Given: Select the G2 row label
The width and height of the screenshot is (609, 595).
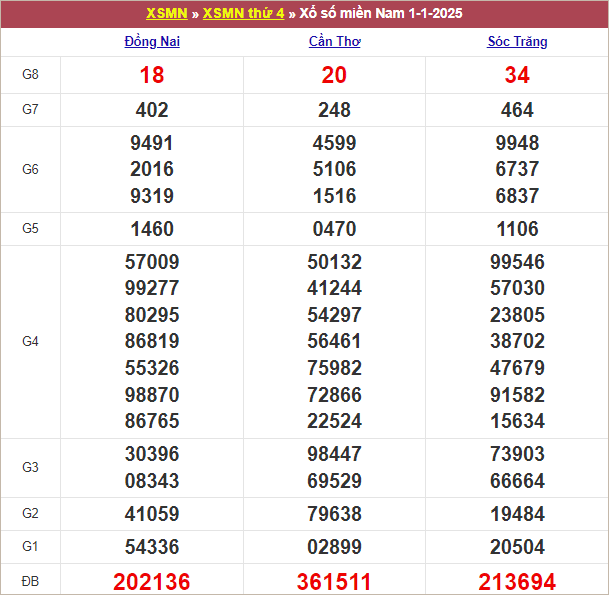Looking at the screenshot, I should (x=30, y=513).
